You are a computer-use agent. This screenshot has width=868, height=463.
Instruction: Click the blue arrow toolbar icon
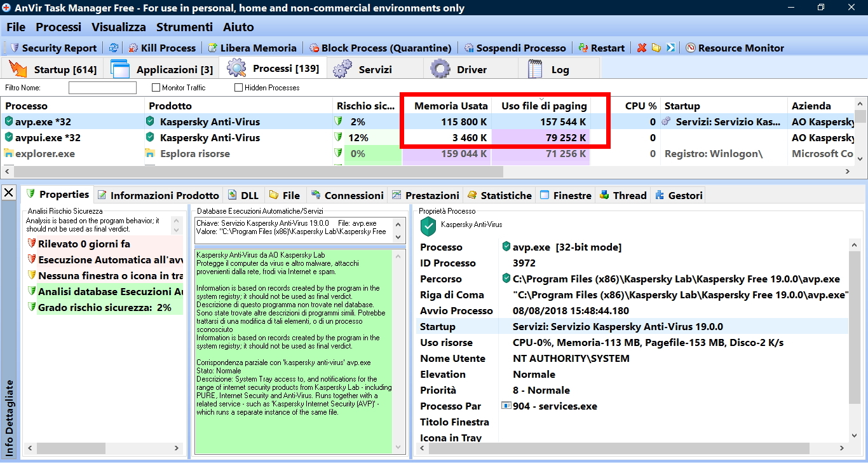tap(670, 48)
